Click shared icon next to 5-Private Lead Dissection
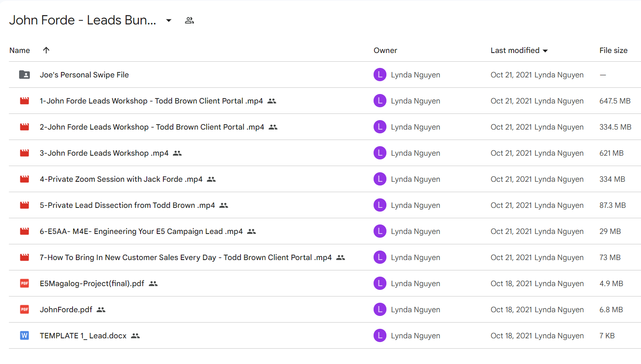The image size is (641, 364). 224,205
